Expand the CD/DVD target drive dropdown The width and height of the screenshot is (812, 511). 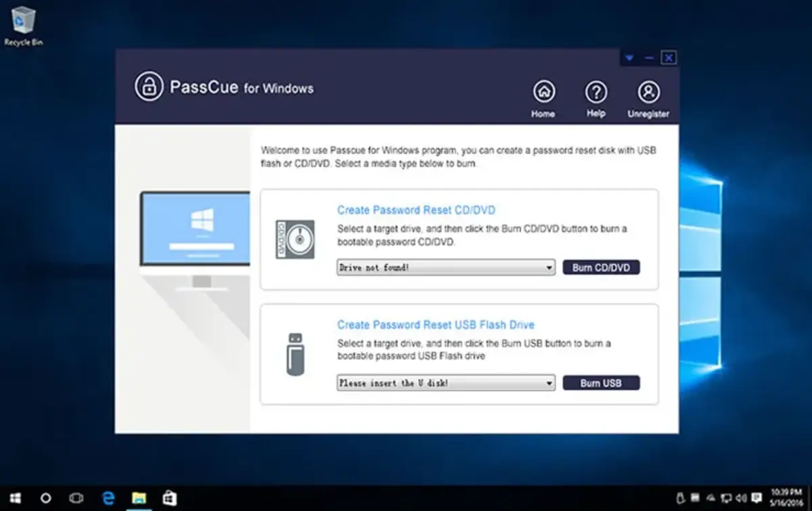[x=548, y=267]
